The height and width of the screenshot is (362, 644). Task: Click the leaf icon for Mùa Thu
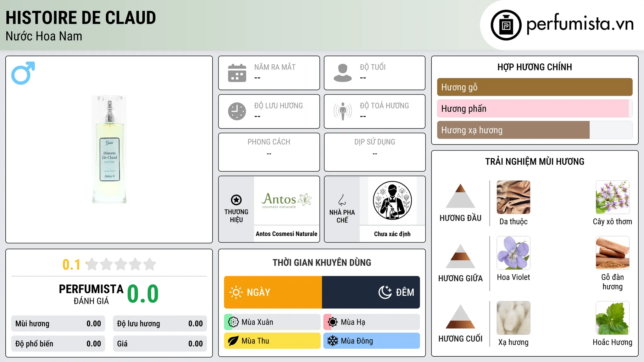tap(233, 341)
